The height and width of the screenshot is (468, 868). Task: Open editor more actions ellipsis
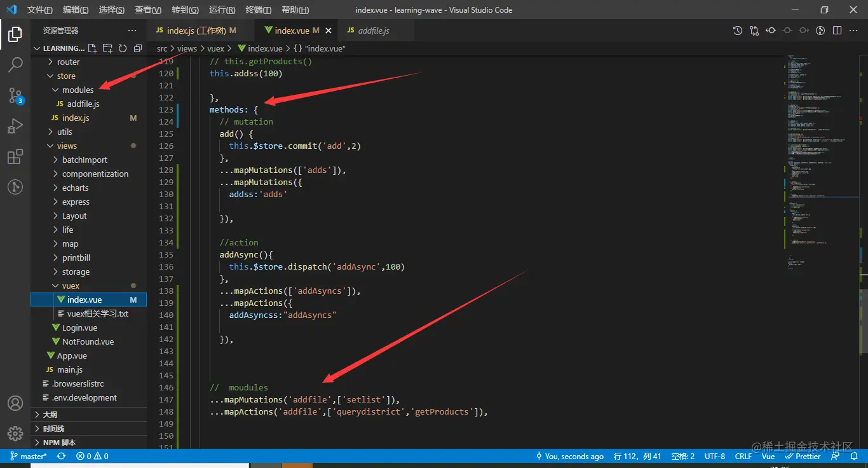(x=854, y=31)
